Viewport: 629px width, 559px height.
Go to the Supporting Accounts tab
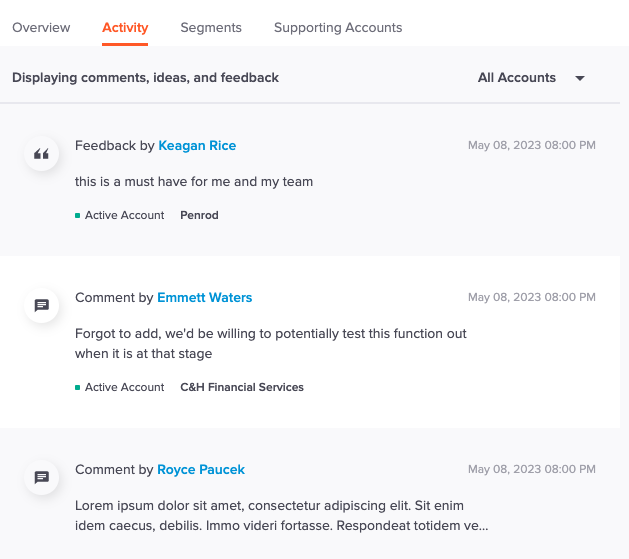click(x=338, y=27)
